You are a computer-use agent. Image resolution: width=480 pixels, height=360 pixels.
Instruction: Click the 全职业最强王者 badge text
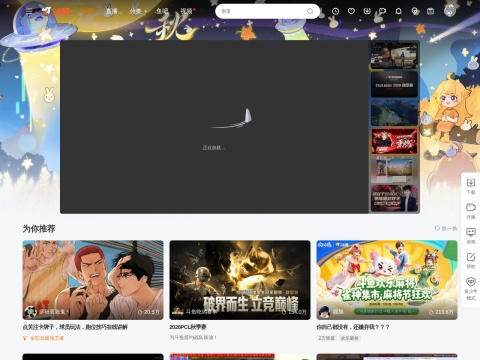click(47, 338)
